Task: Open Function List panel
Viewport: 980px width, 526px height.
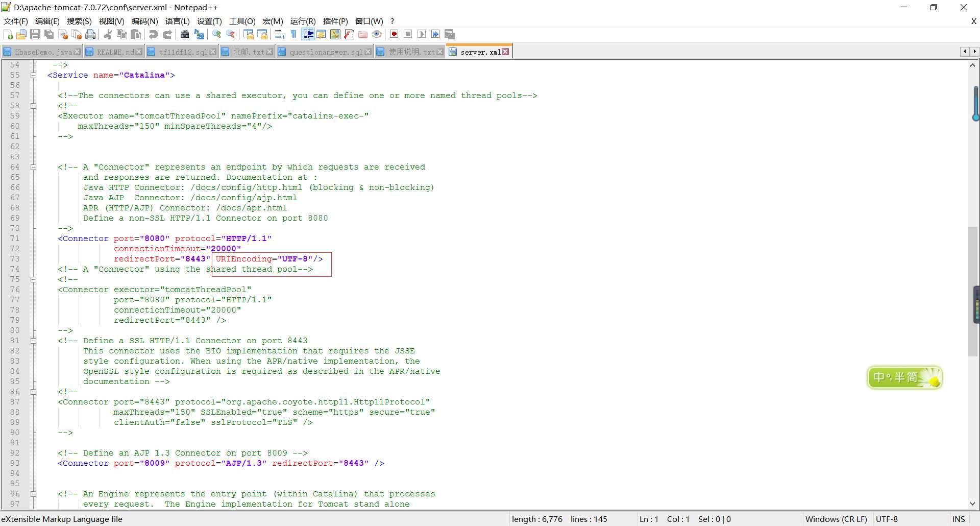Action: point(349,34)
